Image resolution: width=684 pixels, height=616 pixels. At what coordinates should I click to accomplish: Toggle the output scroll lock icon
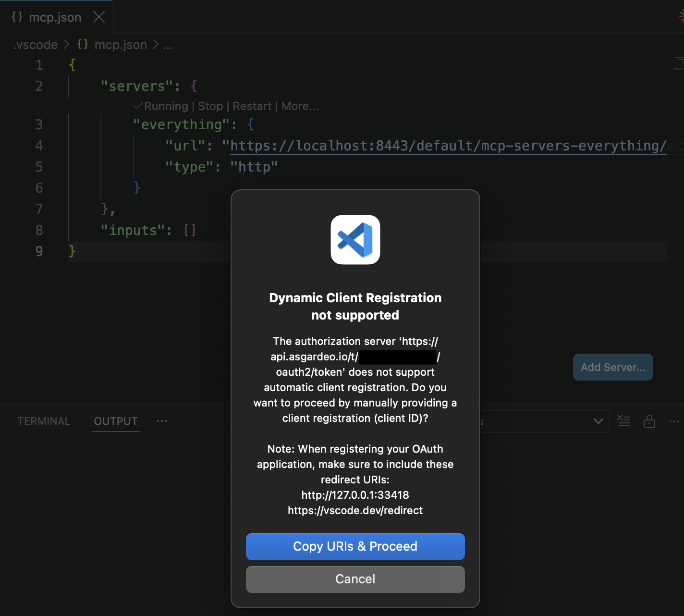coord(649,421)
